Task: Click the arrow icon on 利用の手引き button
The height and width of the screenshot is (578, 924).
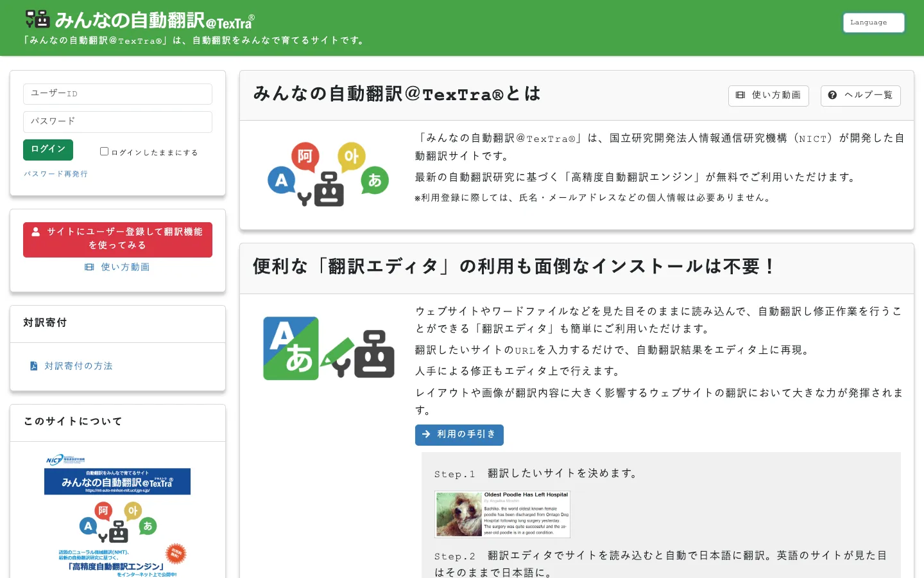Action: (x=427, y=434)
